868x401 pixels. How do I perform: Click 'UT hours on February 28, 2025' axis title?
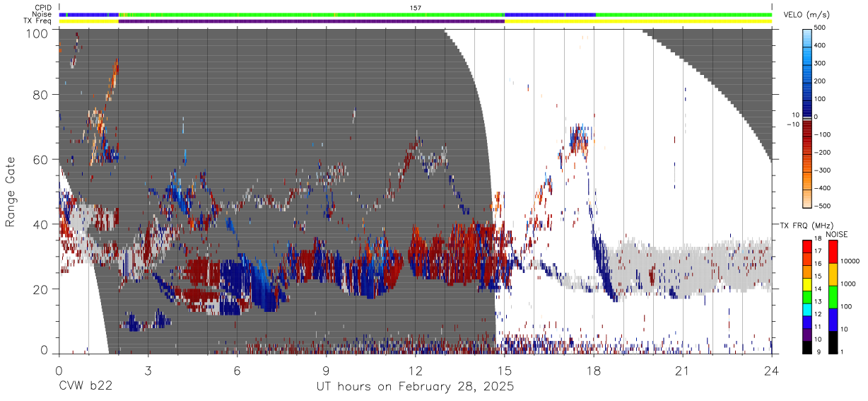pos(415,388)
